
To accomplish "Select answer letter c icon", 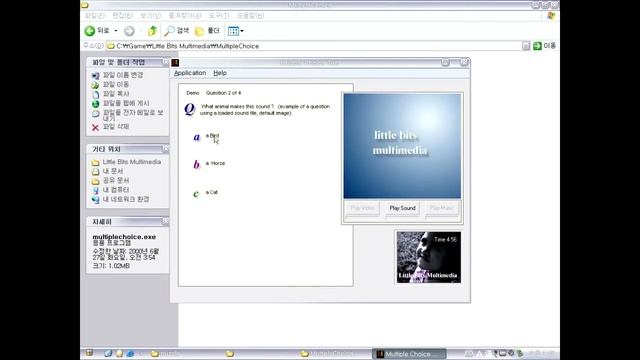I will coord(196,193).
